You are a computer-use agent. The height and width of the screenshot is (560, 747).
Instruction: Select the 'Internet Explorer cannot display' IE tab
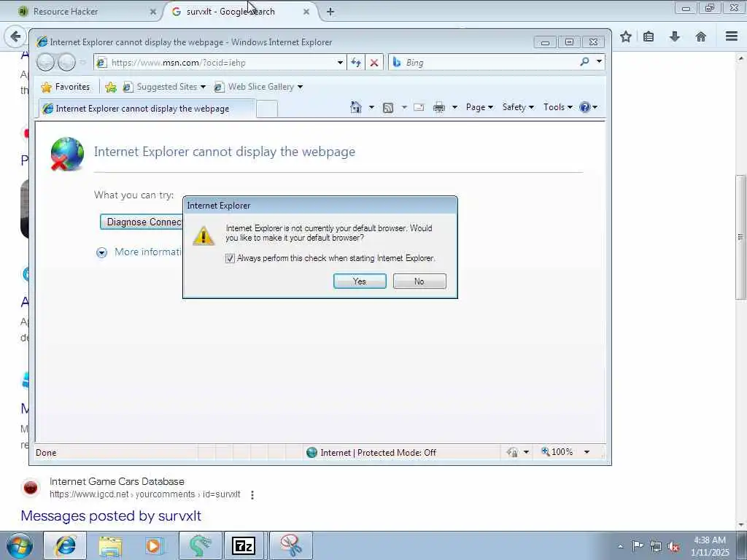click(x=146, y=109)
